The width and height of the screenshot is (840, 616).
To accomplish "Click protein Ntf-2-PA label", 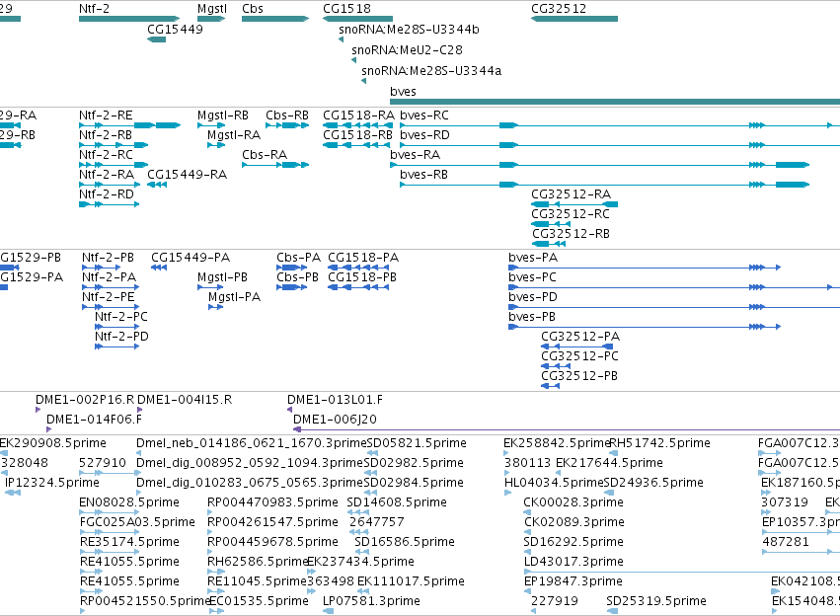I will pyautogui.click(x=109, y=277).
